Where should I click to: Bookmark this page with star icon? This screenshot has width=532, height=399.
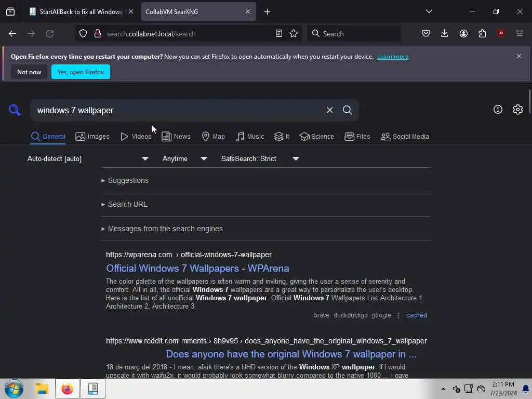tap(294, 34)
